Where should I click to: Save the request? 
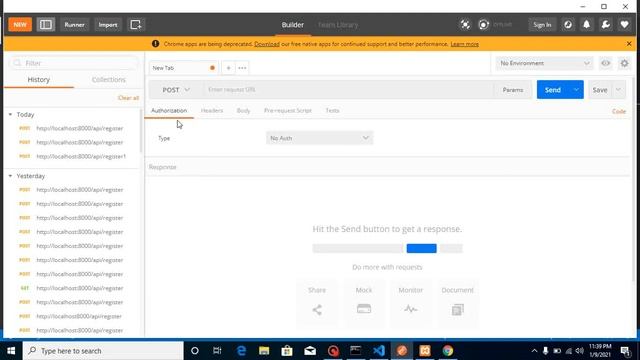click(600, 90)
